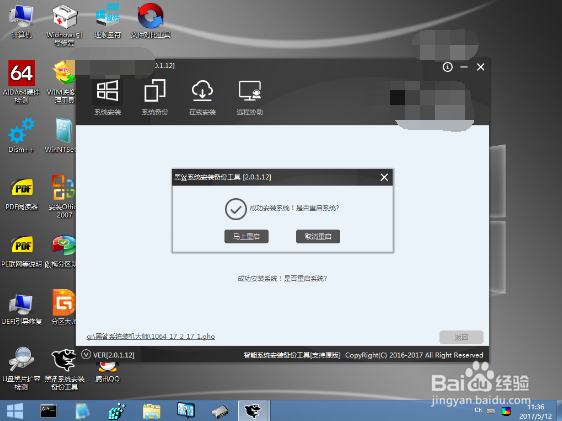The image size is (562, 421).
Task: Open the command prompt on the taskbar
Action: [48, 411]
